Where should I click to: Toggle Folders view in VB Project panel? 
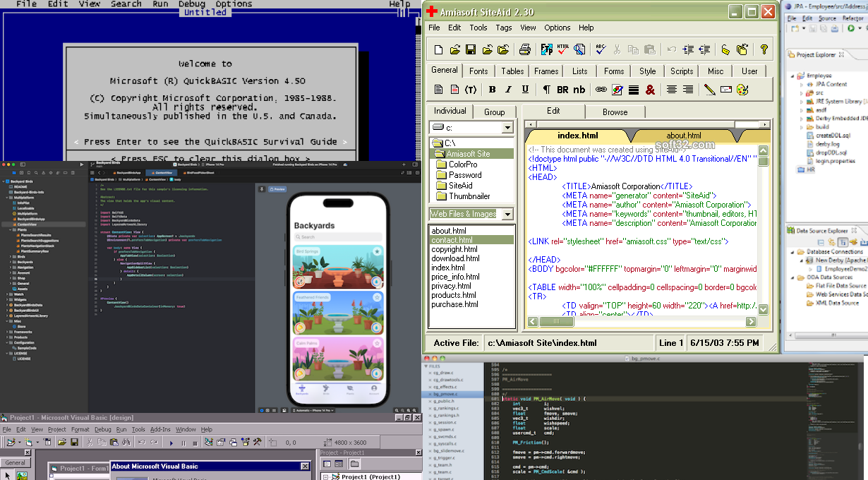[354, 464]
